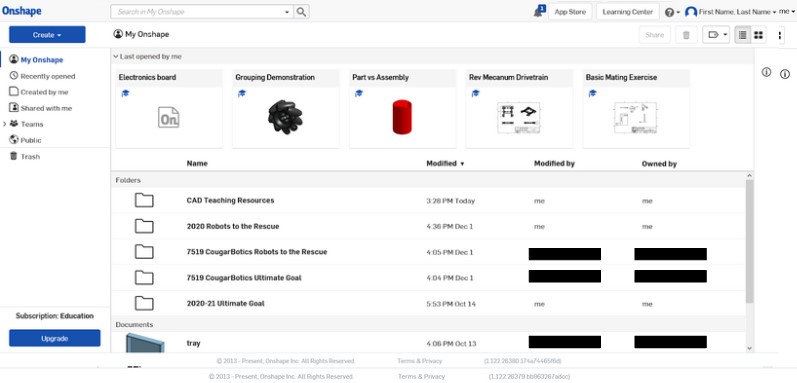Select the 'tray' document name
The width and height of the screenshot is (797, 383).
(194, 343)
